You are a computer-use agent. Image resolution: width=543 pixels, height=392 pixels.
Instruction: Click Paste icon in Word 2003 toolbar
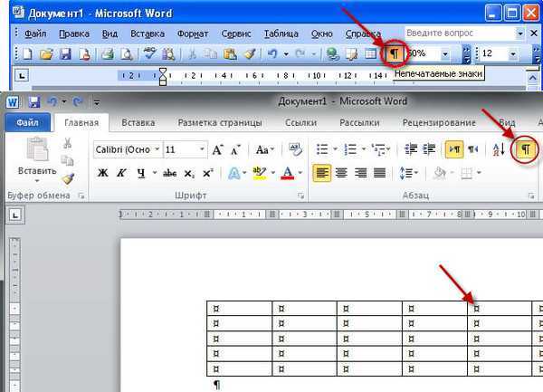230,54
